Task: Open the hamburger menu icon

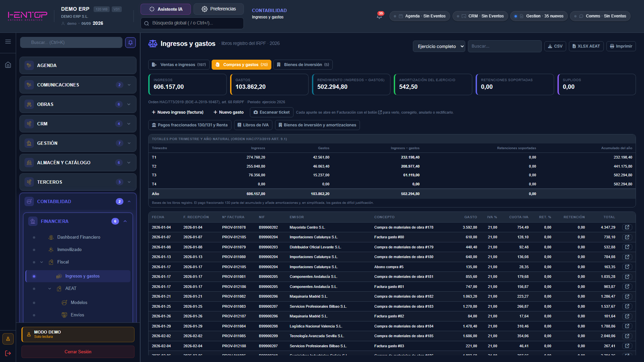Action: pyautogui.click(x=8, y=42)
